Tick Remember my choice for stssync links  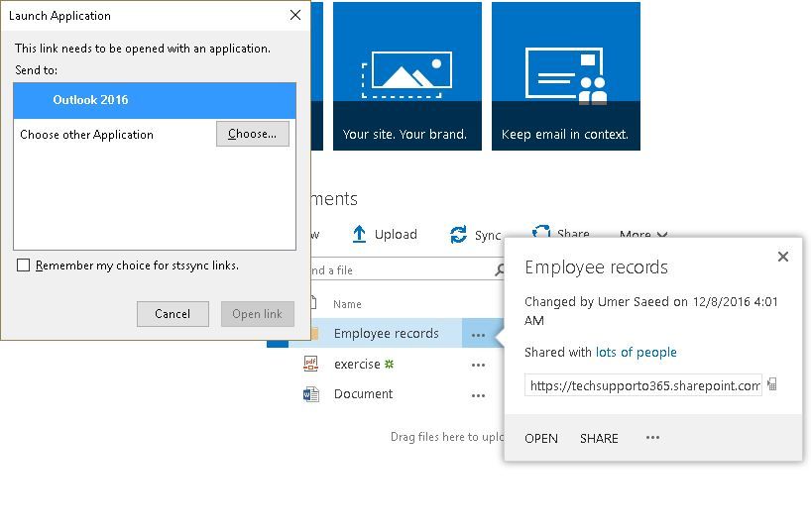(x=23, y=266)
